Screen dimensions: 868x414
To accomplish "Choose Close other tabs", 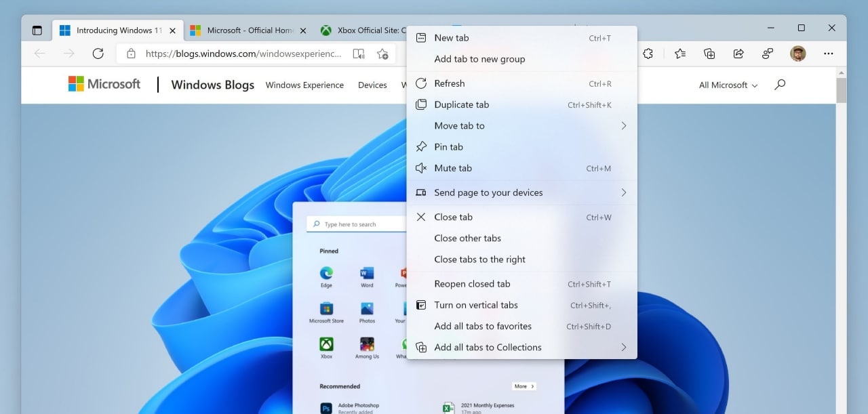I will [521, 238].
